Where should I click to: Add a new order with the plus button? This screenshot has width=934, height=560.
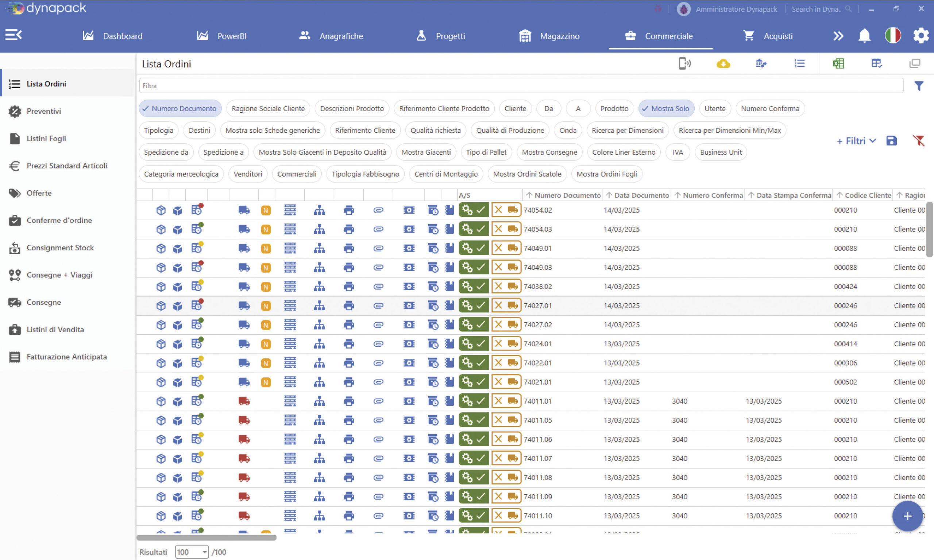(907, 516)
